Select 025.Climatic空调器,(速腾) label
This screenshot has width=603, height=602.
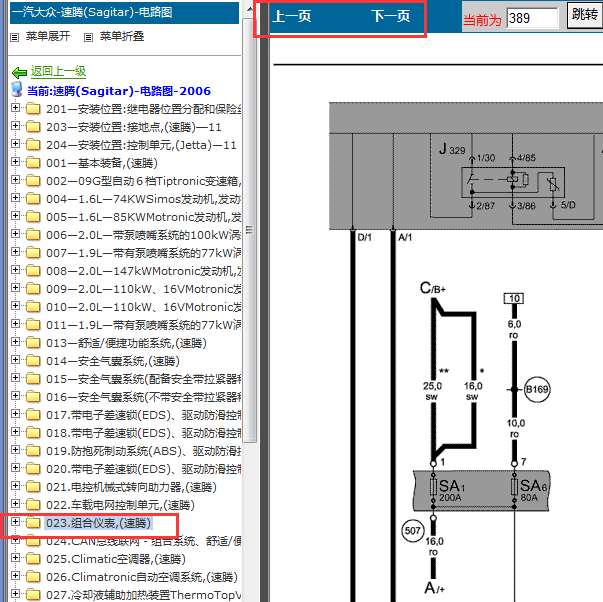[116, 559]
